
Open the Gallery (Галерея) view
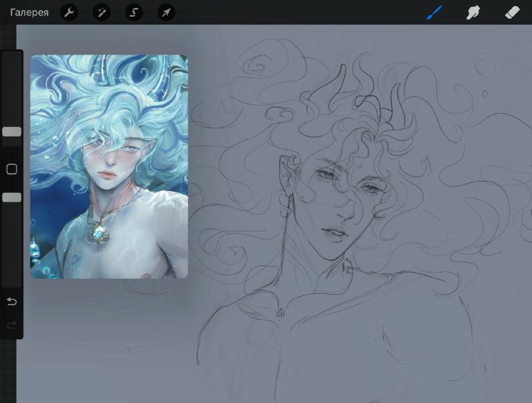(x=29, y=13)
